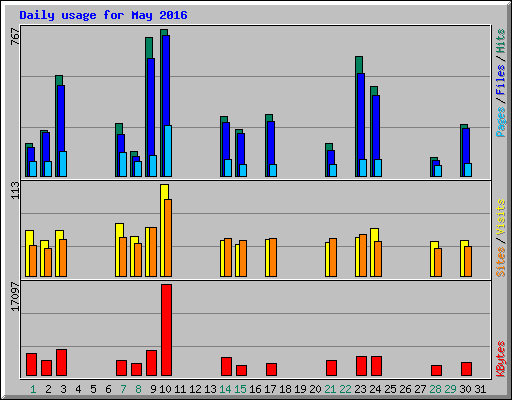Click the blue Files bar for day 17
The width and height of the screenshot is (512, 400).
point(271,143)
